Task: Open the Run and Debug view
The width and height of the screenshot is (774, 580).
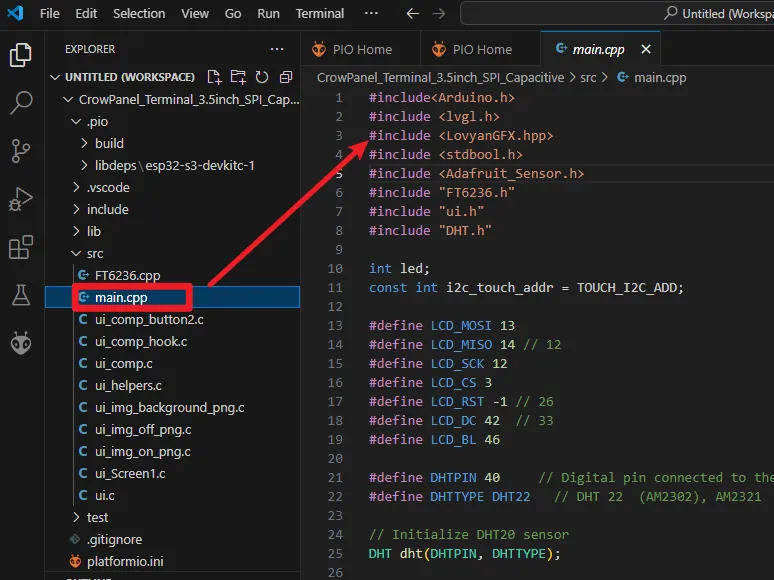Action: click(x=21, y=199)
